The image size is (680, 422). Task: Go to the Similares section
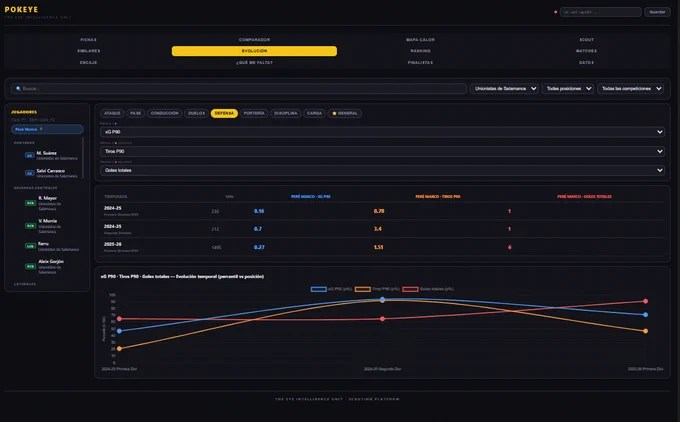[x=88, y=51]
